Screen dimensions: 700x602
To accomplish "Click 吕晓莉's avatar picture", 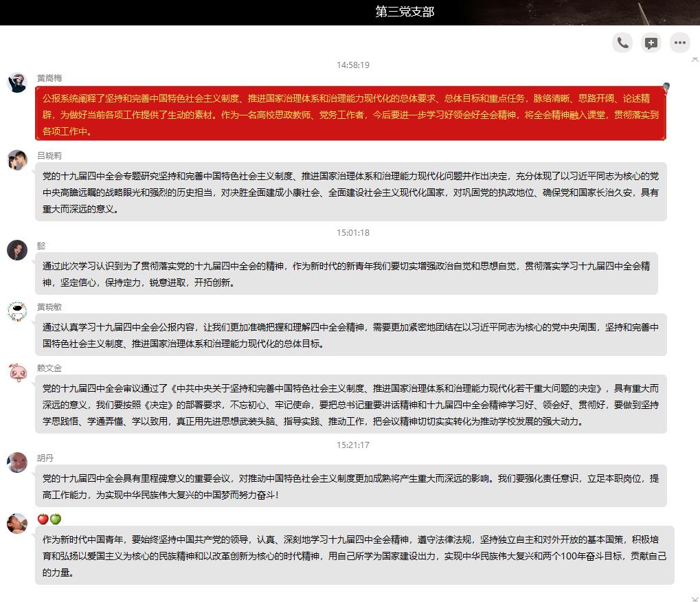I will tap(17, 159).
